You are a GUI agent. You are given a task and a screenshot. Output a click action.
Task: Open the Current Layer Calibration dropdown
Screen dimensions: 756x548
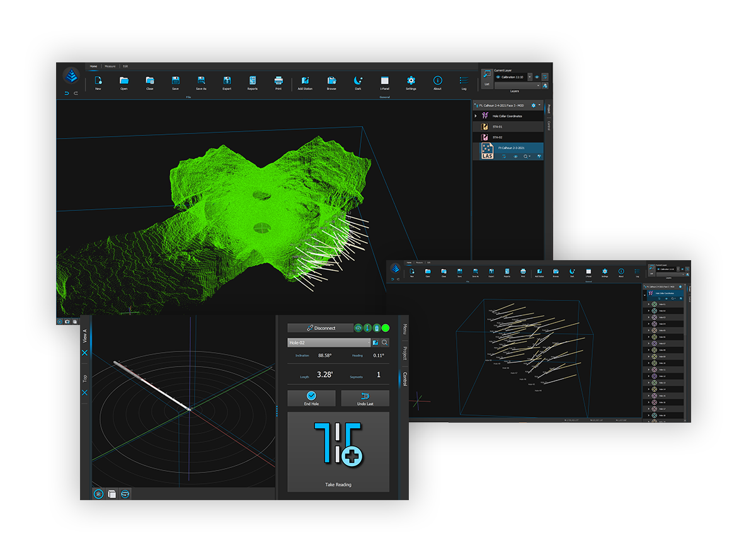tap(529, 77)
